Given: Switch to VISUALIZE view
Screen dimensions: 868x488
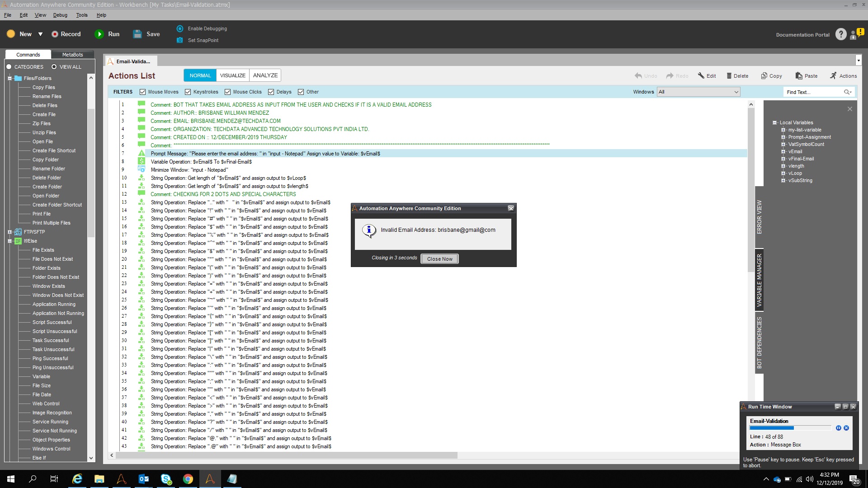Looking at the screenshot, I should [x=232, y=75].
